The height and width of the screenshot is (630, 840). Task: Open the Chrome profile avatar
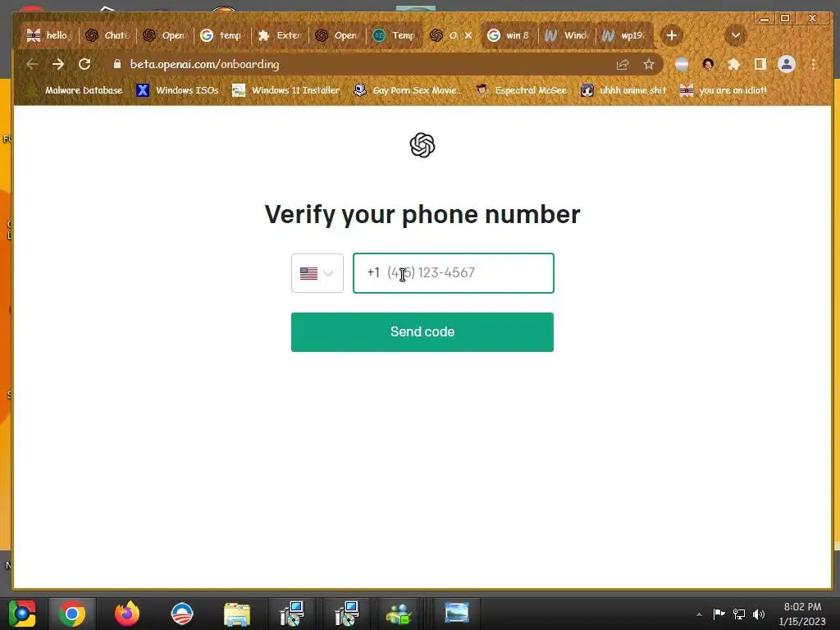tap(787, 64)
